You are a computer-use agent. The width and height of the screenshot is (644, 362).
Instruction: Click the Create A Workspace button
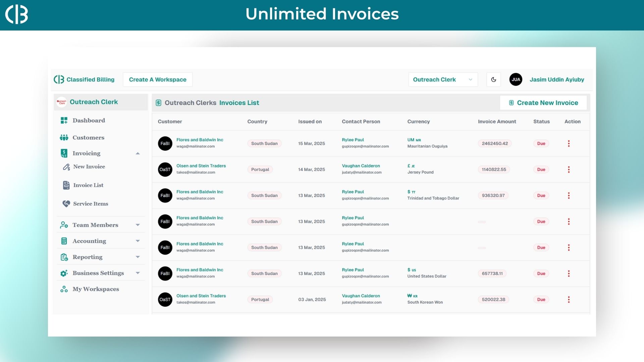tap(158, 79)
